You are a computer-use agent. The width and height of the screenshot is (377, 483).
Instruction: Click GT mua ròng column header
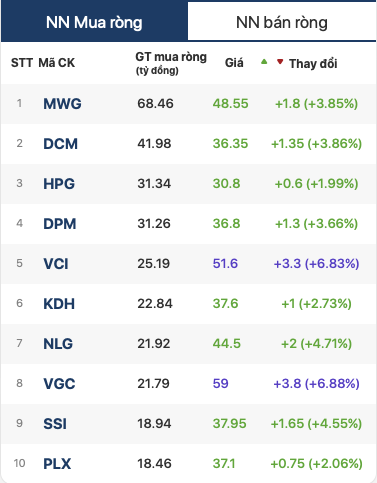tap(171, 63)
